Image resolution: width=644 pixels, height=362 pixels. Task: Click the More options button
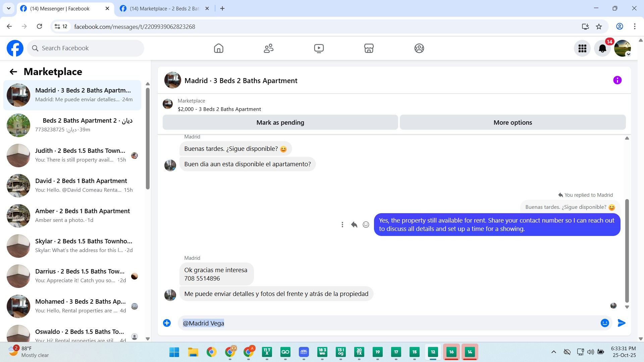click(x=513, y=122)
